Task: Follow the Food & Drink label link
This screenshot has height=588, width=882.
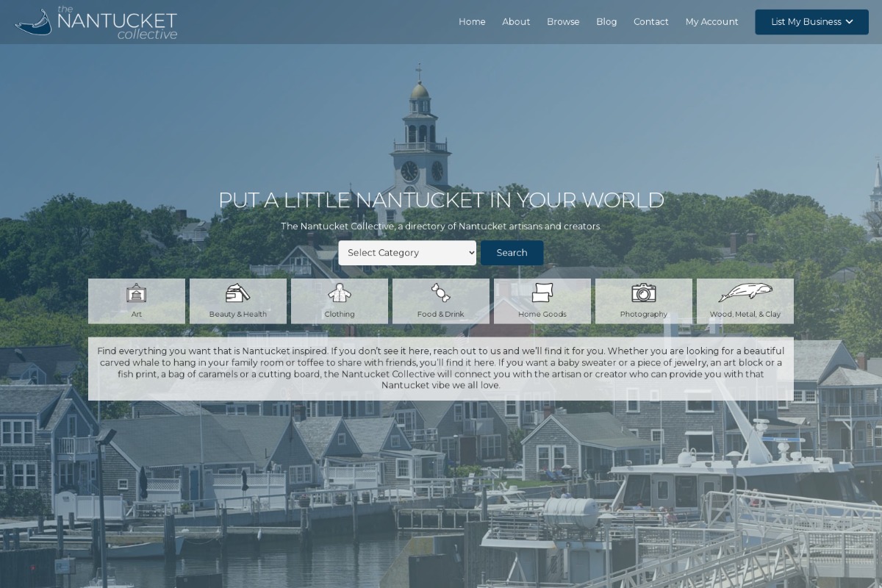Action: pos(441,314)
